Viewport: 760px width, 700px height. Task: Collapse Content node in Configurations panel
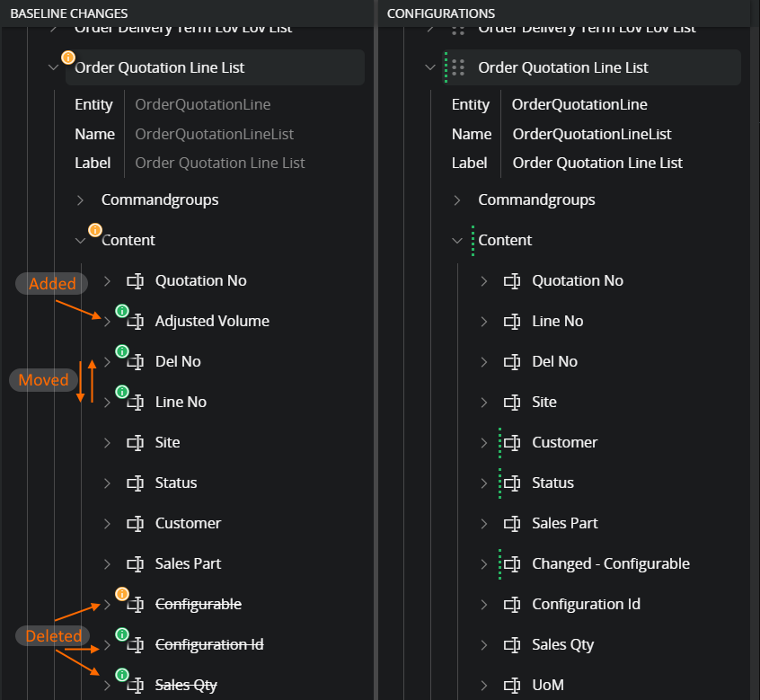pyautogui.click(x=457, y=241)
